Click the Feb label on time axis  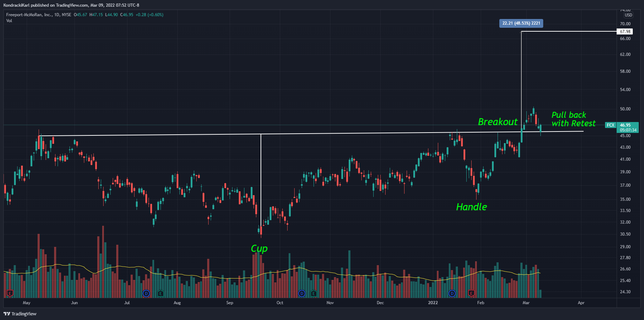tap(481, 303)
